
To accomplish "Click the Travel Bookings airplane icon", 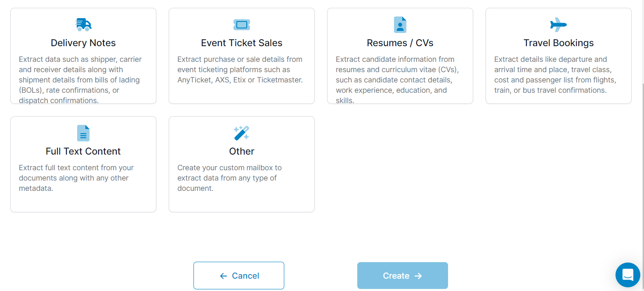I will pyautogui.click(x=558, y=24).
